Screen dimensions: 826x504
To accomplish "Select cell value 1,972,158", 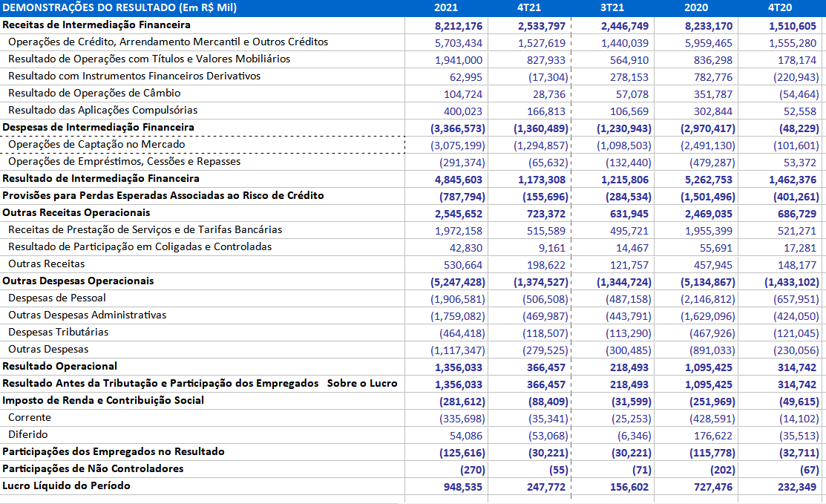I will coord(459,231).
